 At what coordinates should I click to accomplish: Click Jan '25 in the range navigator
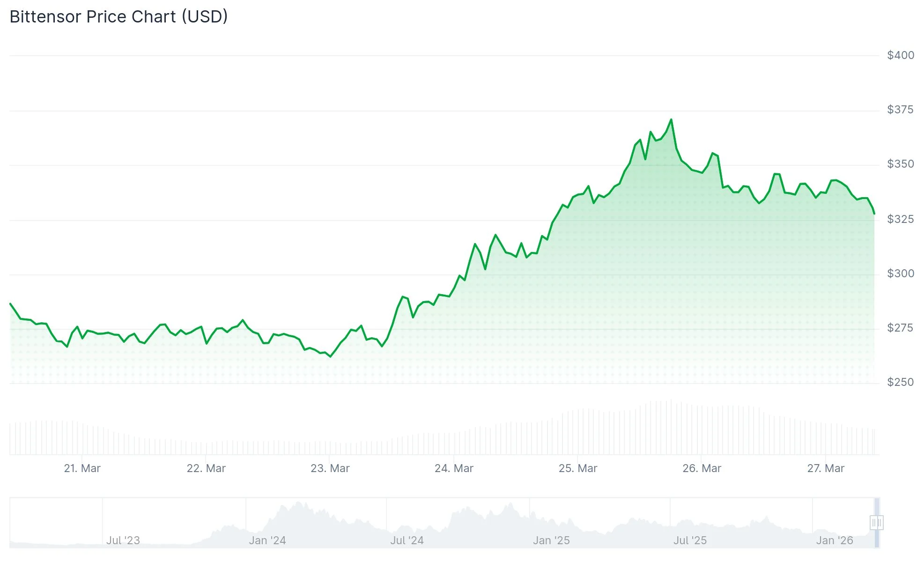(551, 540)
